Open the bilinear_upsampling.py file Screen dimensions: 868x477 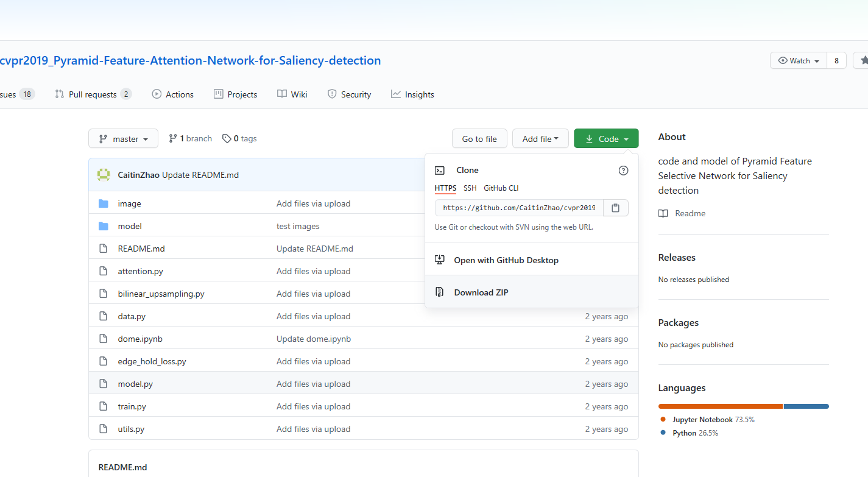(161, 294)
